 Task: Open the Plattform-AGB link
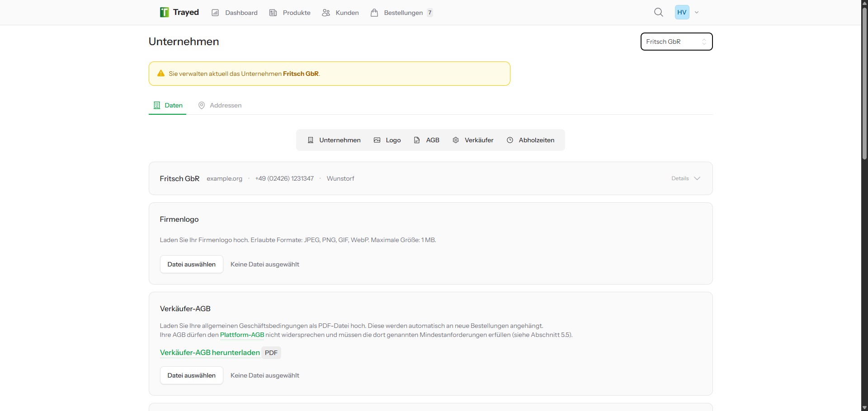[241, 335]
